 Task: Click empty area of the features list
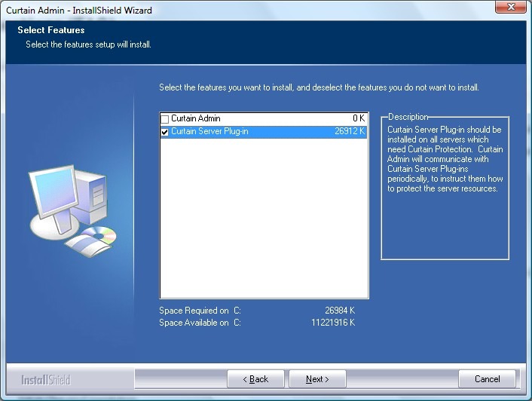click(264, 219)
